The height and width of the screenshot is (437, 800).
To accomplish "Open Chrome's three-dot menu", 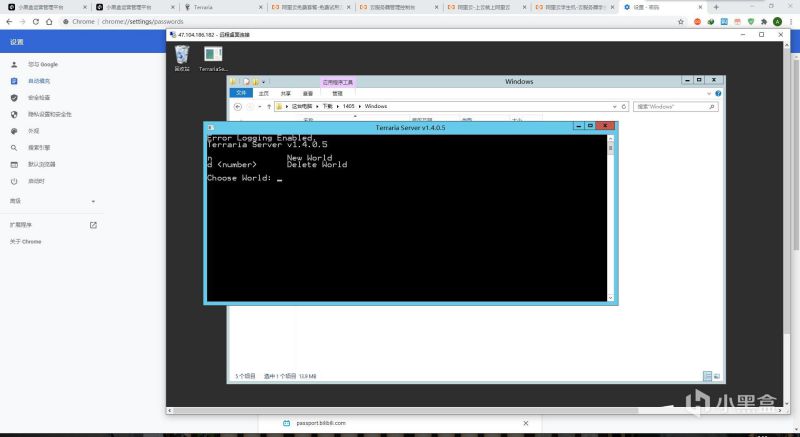I will coord(791,21).
